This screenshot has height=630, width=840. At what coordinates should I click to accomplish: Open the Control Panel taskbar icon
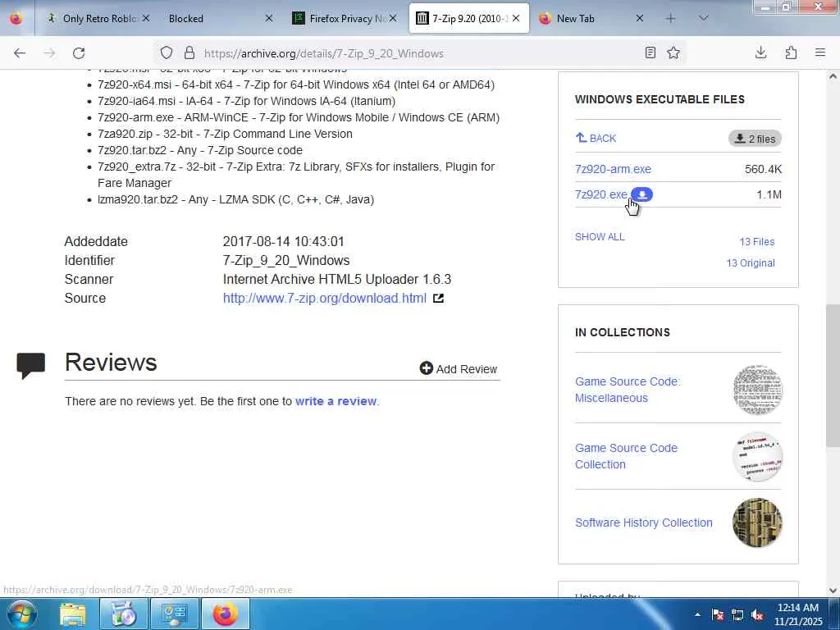[174, 614]
